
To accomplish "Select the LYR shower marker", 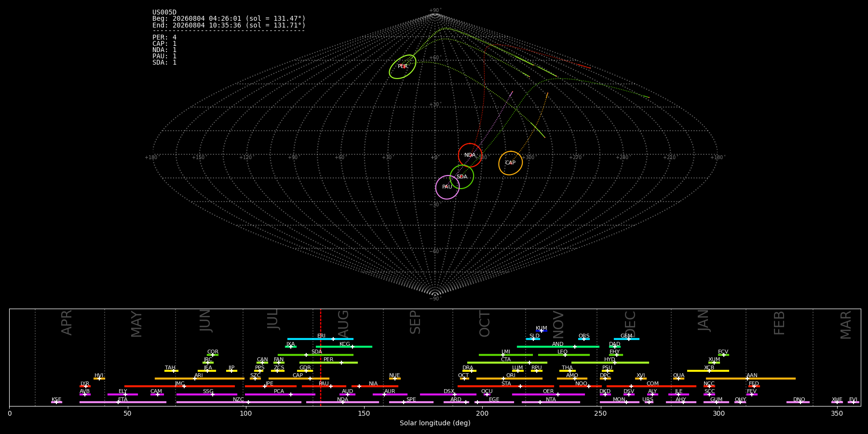I will 86,386.
